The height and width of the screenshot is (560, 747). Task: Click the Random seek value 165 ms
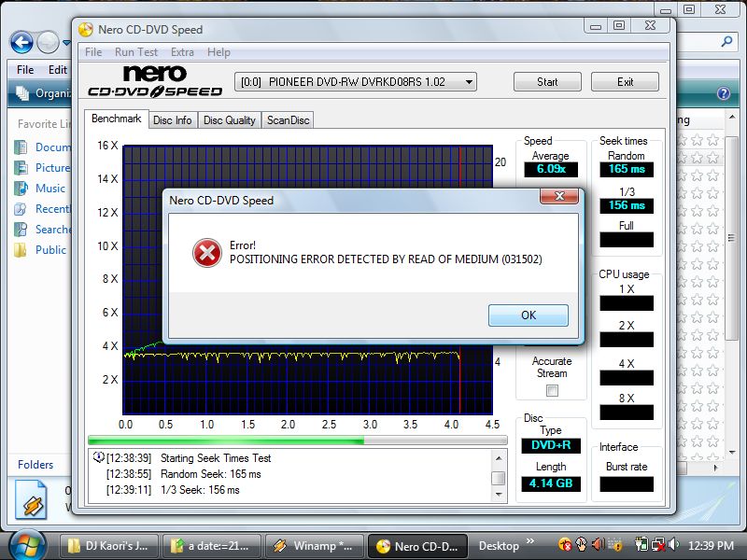(627, 169)
